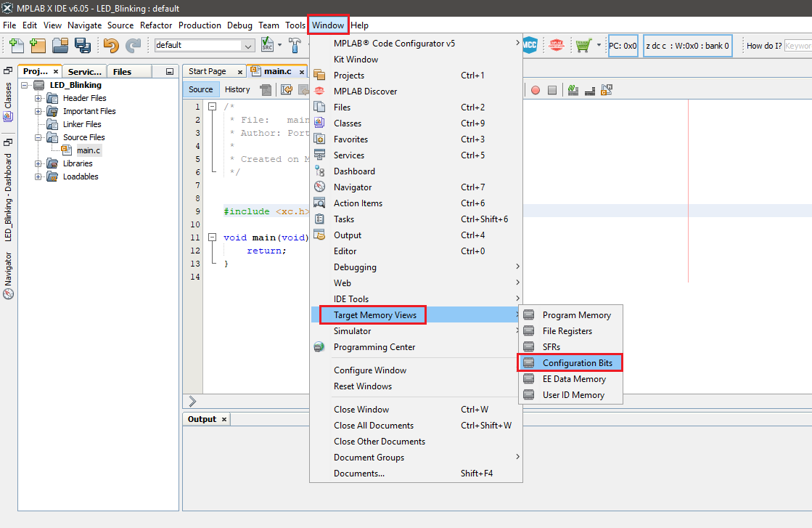The height and width of the screenshot is (528, 812).
Task: Click the New File toolbar icon
Action: [x=17, y=46]
